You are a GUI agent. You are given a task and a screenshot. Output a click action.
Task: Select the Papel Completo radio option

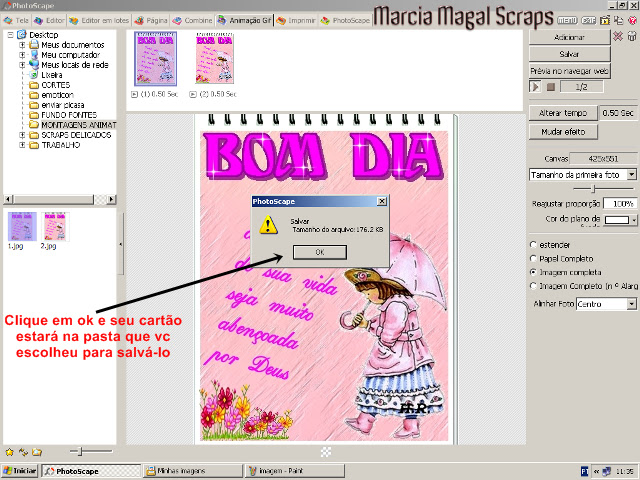pyautogui.click(x=533, y=258)
